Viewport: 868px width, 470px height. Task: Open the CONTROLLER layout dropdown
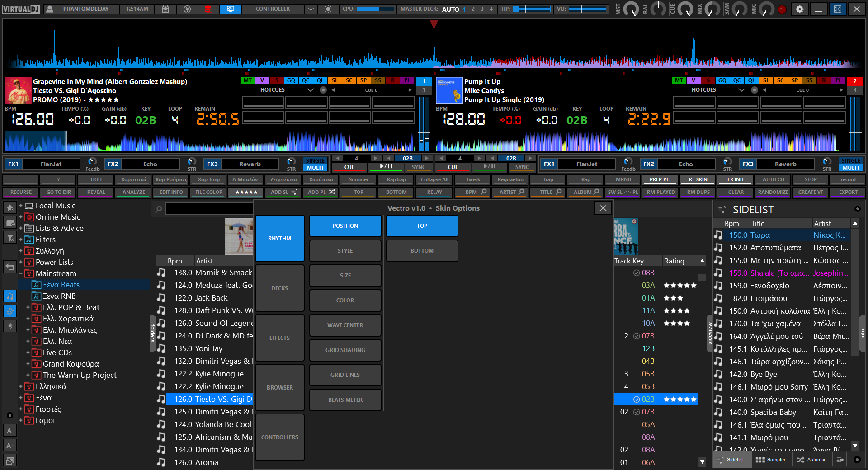coord(311,9)
